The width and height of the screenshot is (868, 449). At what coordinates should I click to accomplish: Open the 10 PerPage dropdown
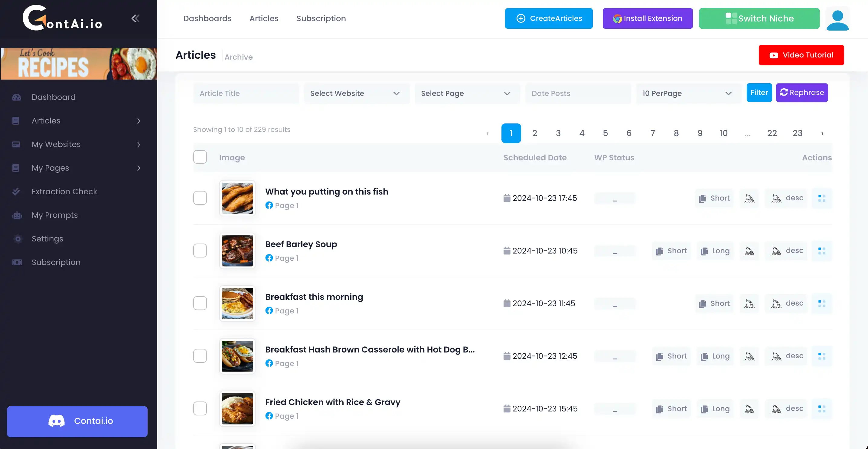point(689,93)
